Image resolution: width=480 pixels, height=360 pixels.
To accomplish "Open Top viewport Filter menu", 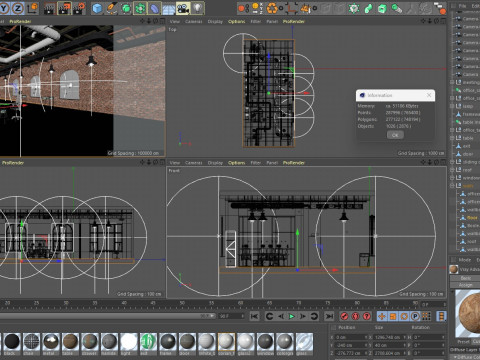I will 255,21.
